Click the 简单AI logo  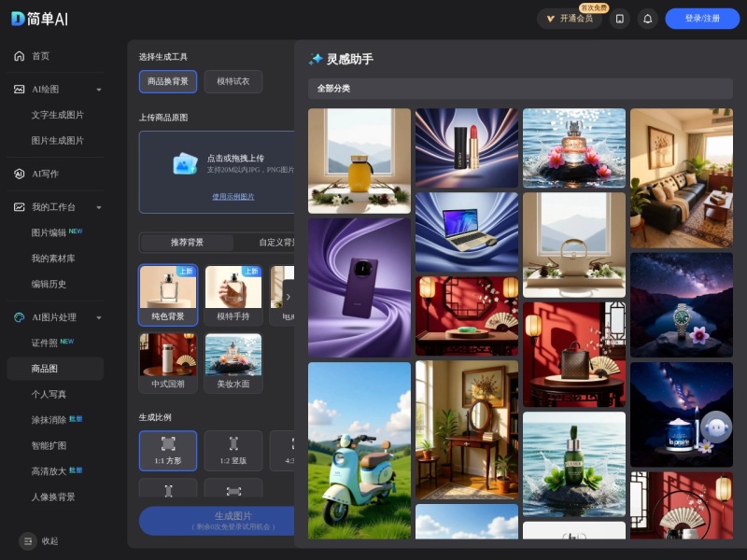(x=39, y=19)
